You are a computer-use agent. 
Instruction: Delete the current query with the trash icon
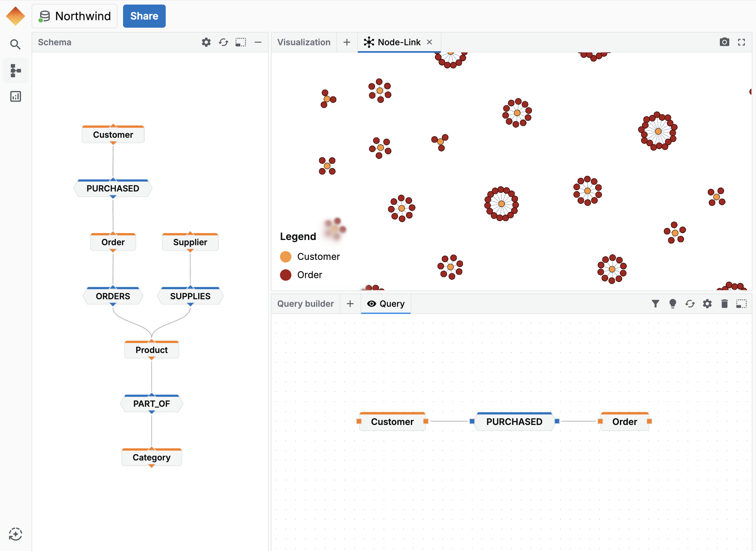(x=724, y=304)
